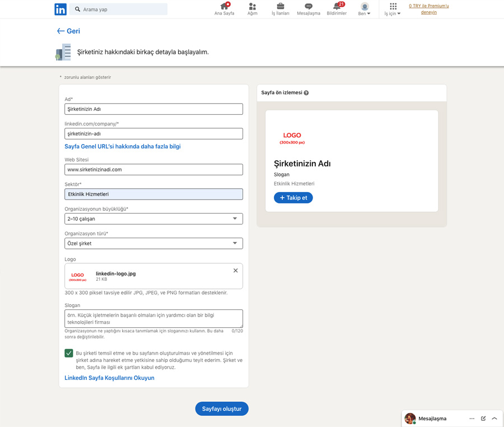Collapse the Mesajlaşma chat panel
The width and height of the screenshot is (504, 427).
coord(494,418)
